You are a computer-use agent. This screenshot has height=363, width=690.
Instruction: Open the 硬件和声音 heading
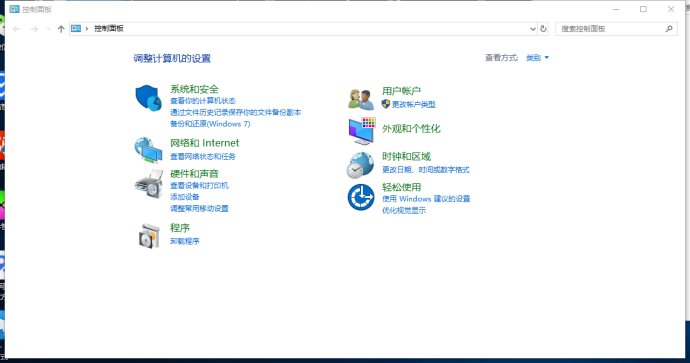(x=194, y=174)
